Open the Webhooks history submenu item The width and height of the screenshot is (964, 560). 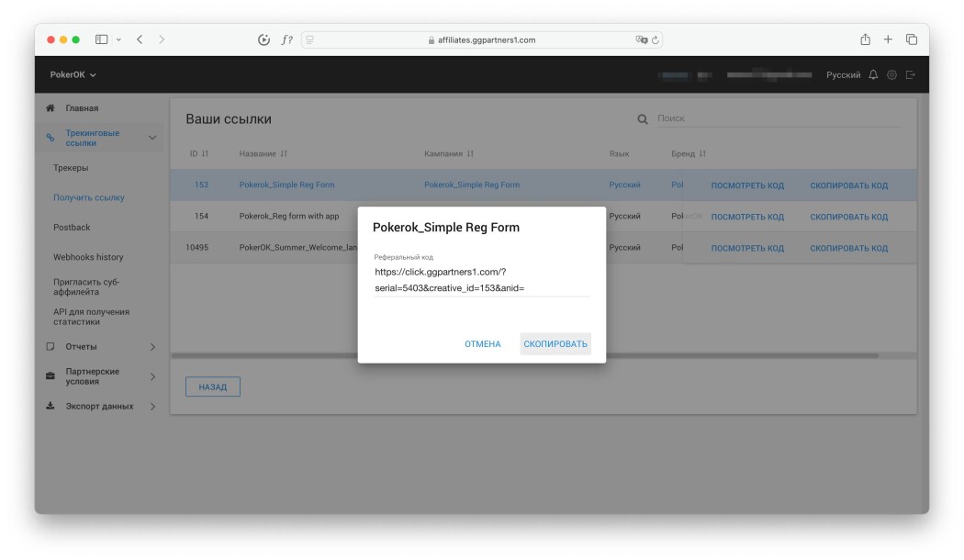click(x=88, y=257)
